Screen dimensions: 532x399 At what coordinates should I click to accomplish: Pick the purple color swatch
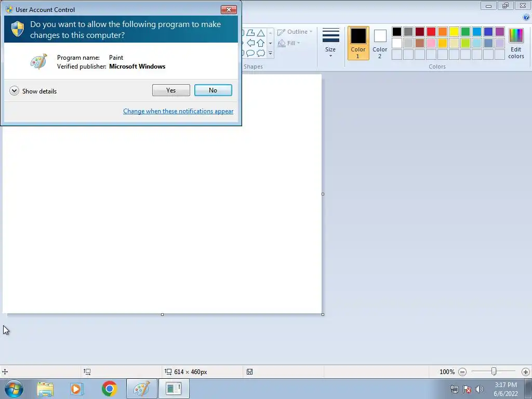[x=500, y=32]
